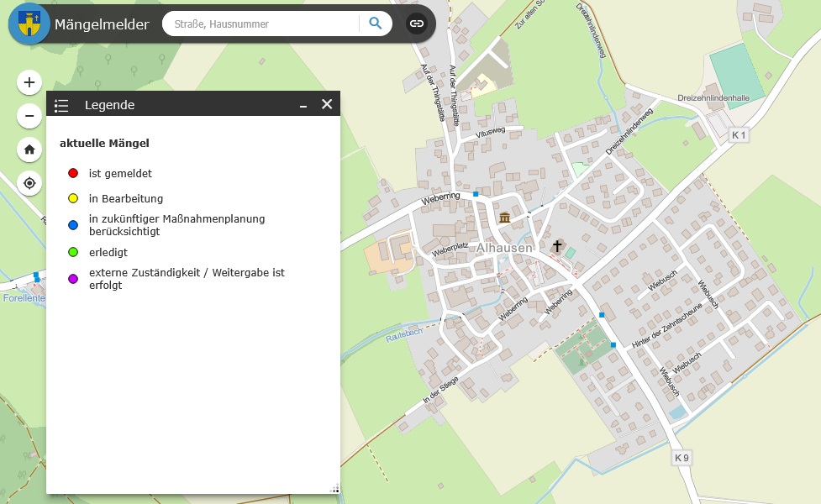
Task: Activate the locate my position button
Action: click(29, 183)
